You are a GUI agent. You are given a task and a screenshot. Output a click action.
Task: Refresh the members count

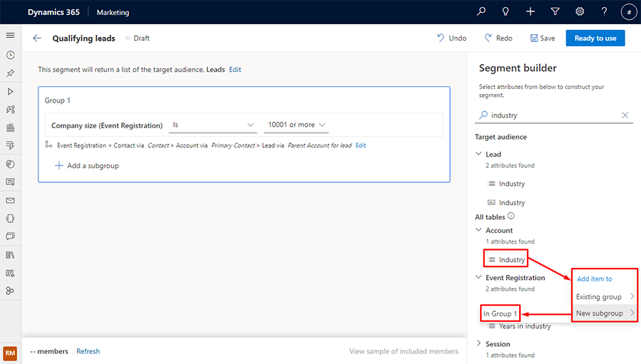[88, 351]
